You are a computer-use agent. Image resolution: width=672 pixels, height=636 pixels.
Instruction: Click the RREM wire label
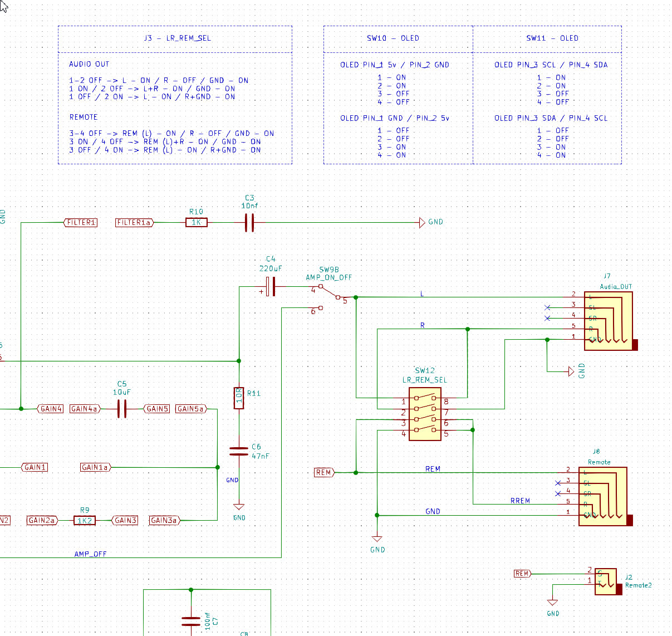[520, 501]
